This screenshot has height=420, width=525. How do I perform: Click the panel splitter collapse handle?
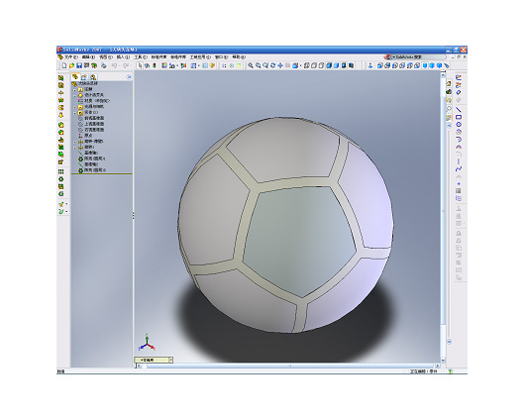tap(134, 215)
